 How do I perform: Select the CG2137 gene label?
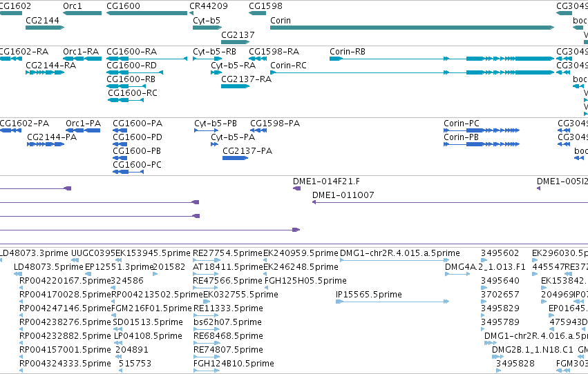coord(238,35)
